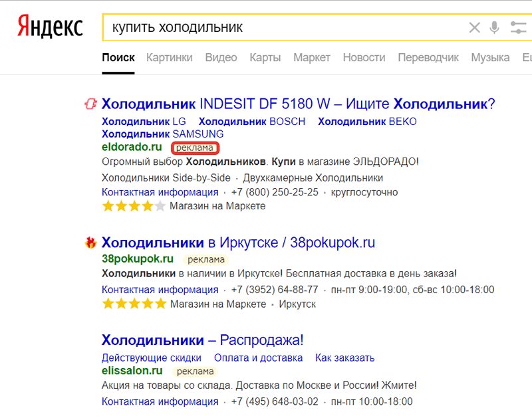This screenshot has height=420, width=532.
Task: Click the phone number +7 (495) 648-03-02
Action: (275, 401)
